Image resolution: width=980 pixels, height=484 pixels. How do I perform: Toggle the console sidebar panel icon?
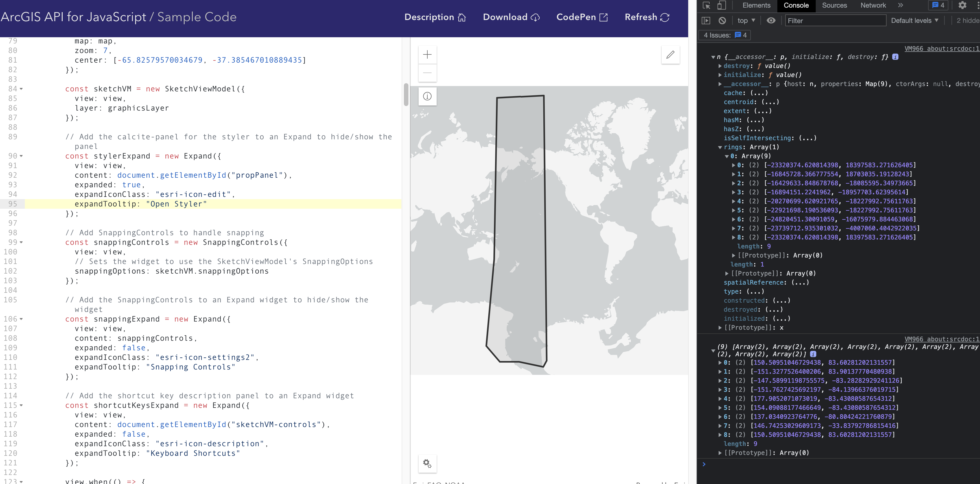click(706, 21)
